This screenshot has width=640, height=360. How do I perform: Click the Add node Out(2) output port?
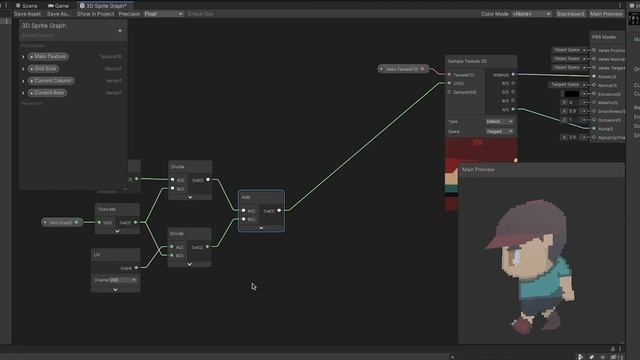click(x=279, y=211)
